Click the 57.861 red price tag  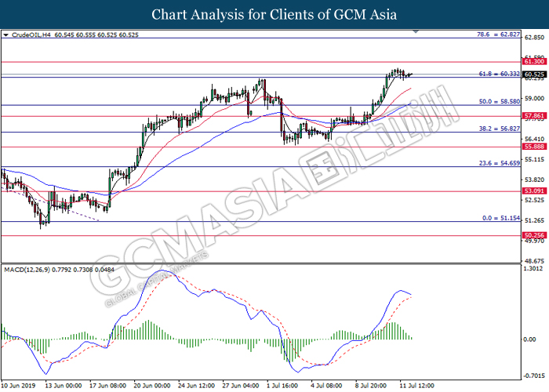point(534,116)
